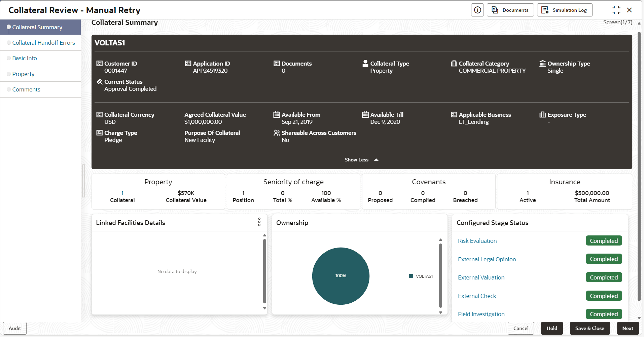Viewport: 644px width, 337px height.
Task: Open the Documents panel
Action: click(510, 10)
